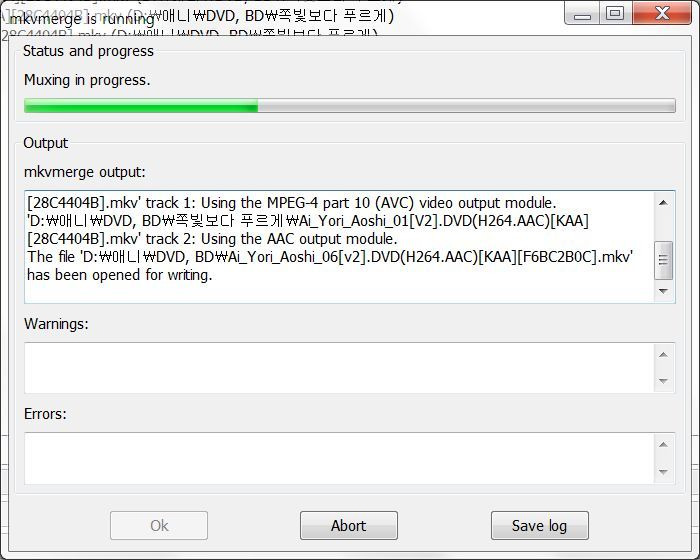The image size is (700, 560).
Task: Click the greyed-out Ok button
Action: click(159, 525)
